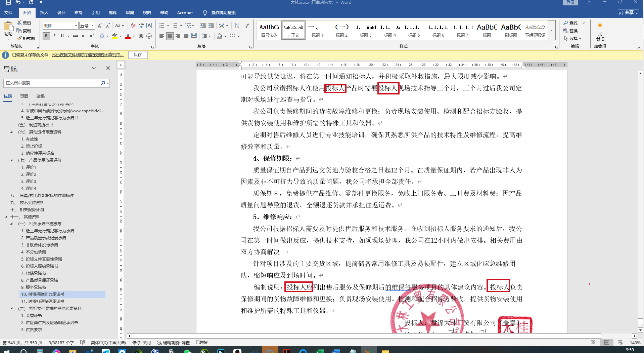
Task: Click the 共享 share button
Action: coord(629,13)
